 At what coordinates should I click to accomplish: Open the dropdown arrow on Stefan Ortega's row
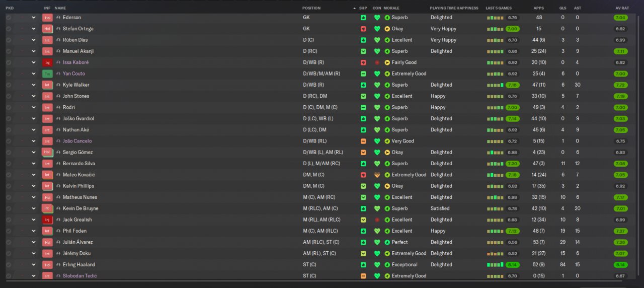34,29
